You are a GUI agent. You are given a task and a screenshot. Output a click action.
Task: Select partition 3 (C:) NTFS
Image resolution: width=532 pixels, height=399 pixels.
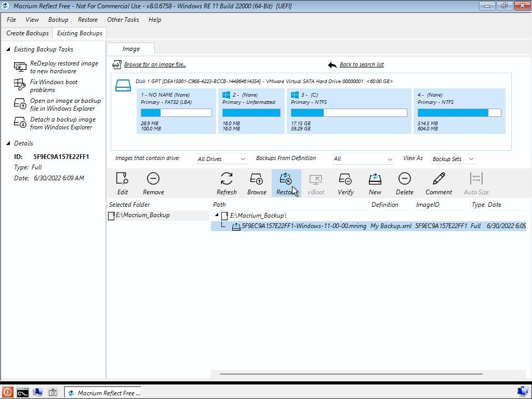coord(349,111)
